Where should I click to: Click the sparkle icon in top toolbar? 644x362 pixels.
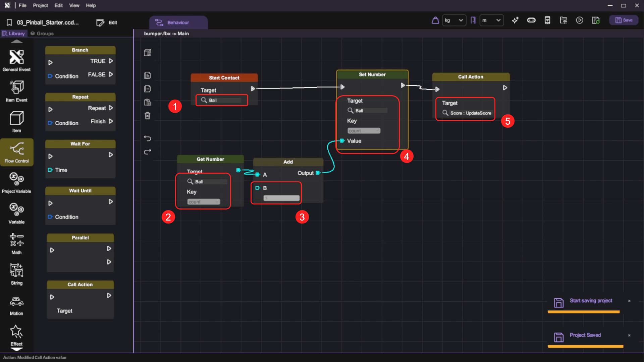pos(515,20)
